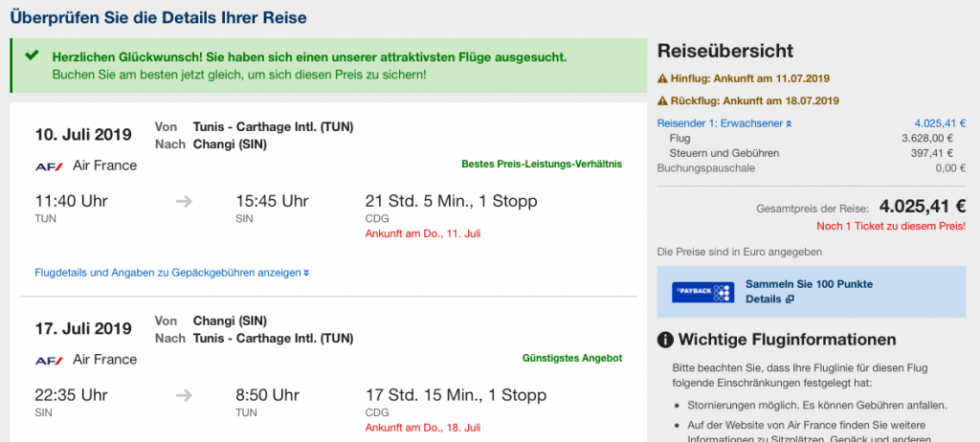Click the external-link icon after Details
980x442 pixels.
point(790,299)
